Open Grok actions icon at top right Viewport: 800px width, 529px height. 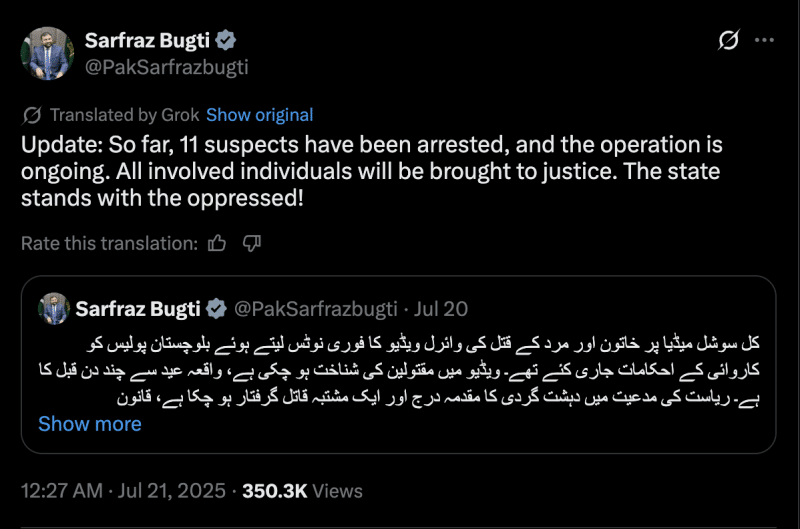tap(729, 41)
